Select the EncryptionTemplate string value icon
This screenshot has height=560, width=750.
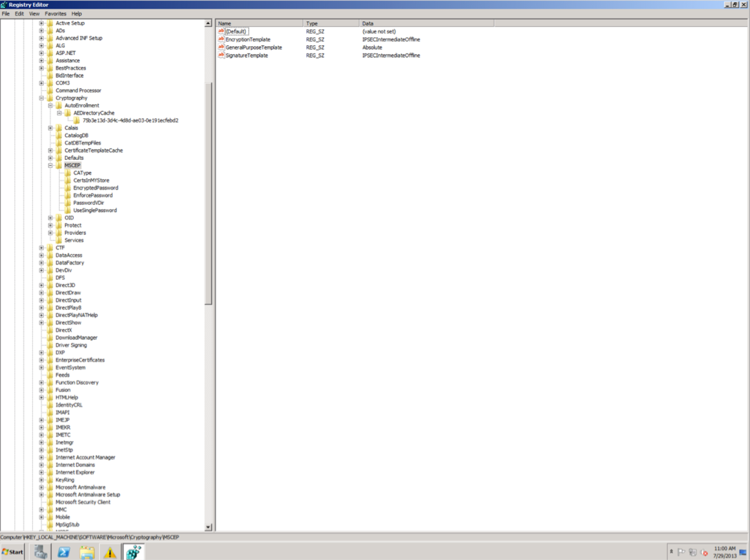[x=221, y=40]
